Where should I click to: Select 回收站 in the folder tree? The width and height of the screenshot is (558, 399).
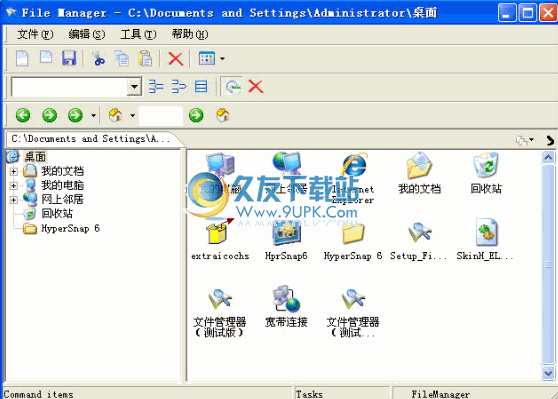point(57,214)
